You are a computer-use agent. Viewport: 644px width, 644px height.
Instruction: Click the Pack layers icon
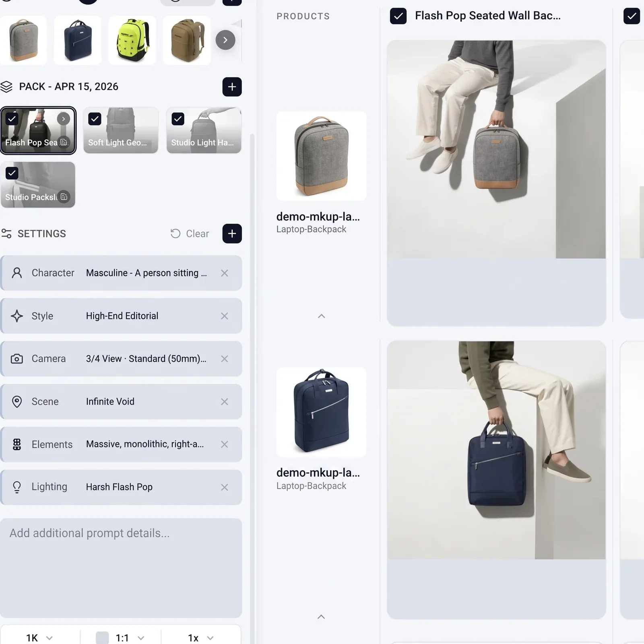(x=6, y=87)
